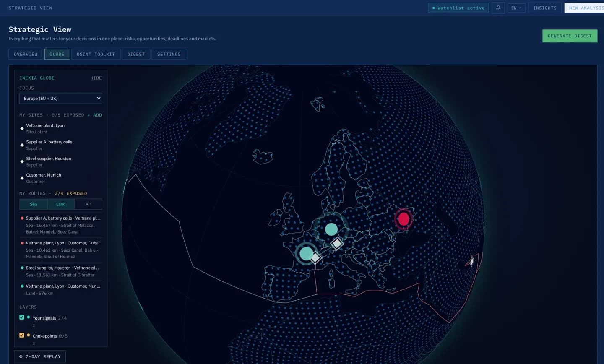The height and width of the screenshot is (364, 604).
Task: Open the Insights button
Action: tap(544, 8)
